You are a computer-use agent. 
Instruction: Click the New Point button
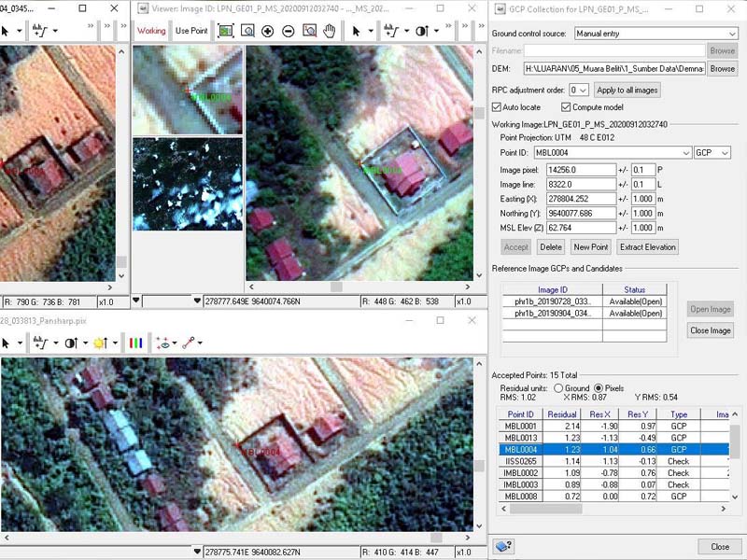pos(590,247)
